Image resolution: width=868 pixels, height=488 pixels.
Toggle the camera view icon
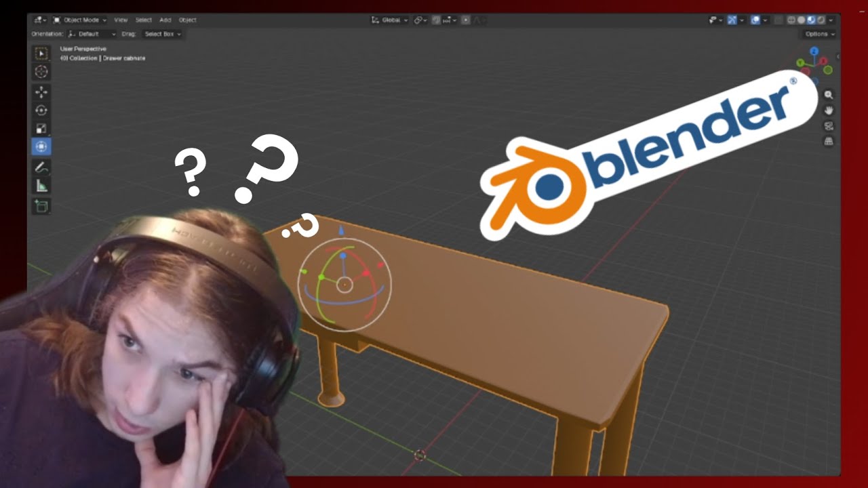coord(828,126)
